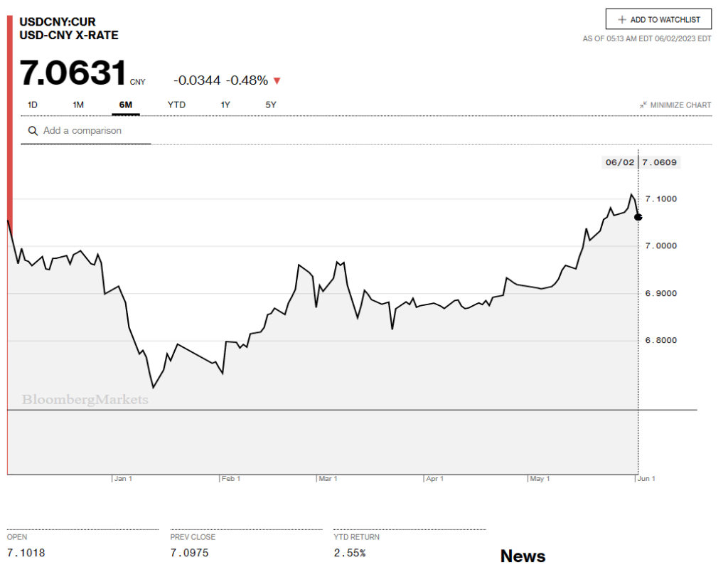
Task: Click the magnifier icon beside Add a comparison
Action: (x=33, y=131)
